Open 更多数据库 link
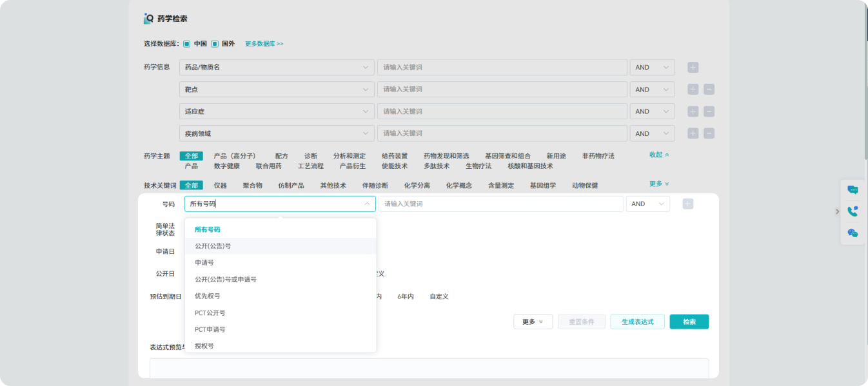 pos(264,44)
